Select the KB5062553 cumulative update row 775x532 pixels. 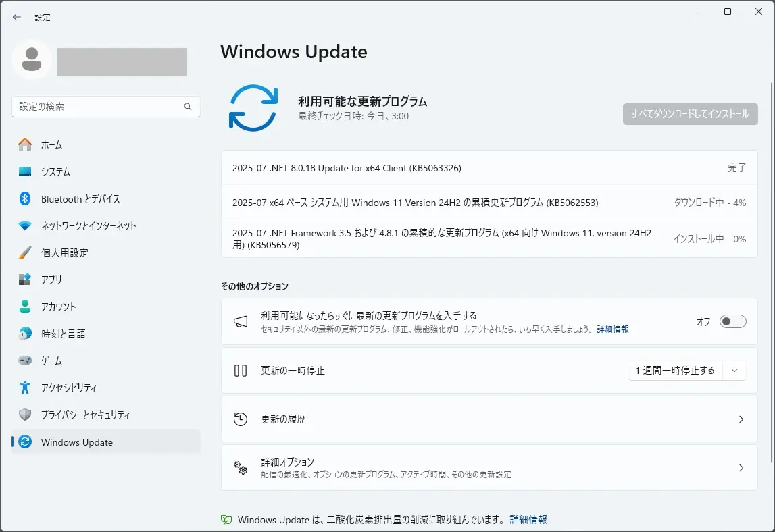pyautogui.click(x=489, y=203)
